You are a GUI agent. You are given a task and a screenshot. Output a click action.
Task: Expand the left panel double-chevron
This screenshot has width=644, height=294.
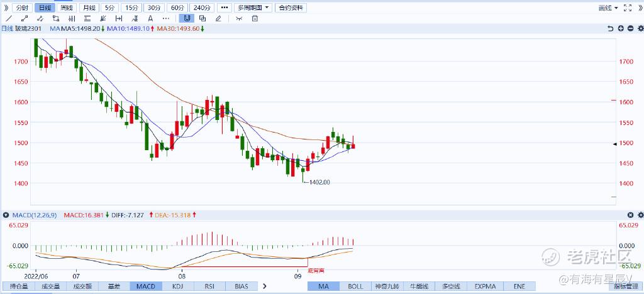point(5,8)
